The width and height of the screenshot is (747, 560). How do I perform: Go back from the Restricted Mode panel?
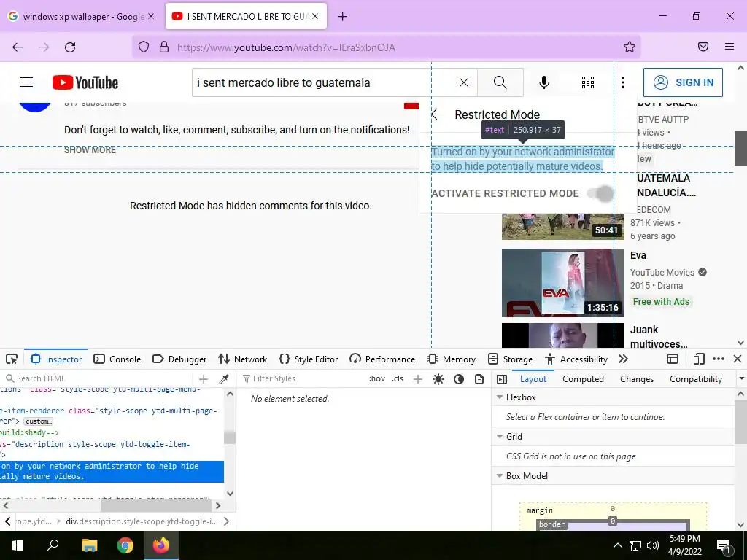click(438, 114)
